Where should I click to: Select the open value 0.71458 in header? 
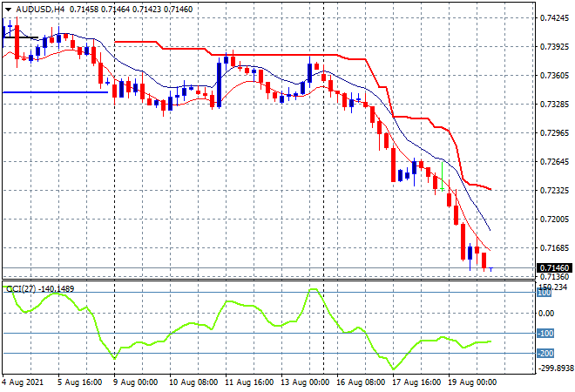(x=84, y=10)
